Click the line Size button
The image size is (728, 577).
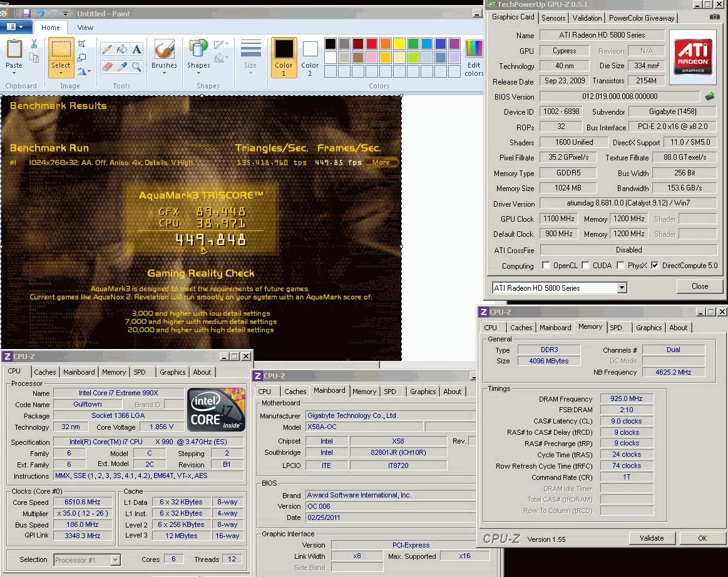pyautogui.click(x=250, y=56)
